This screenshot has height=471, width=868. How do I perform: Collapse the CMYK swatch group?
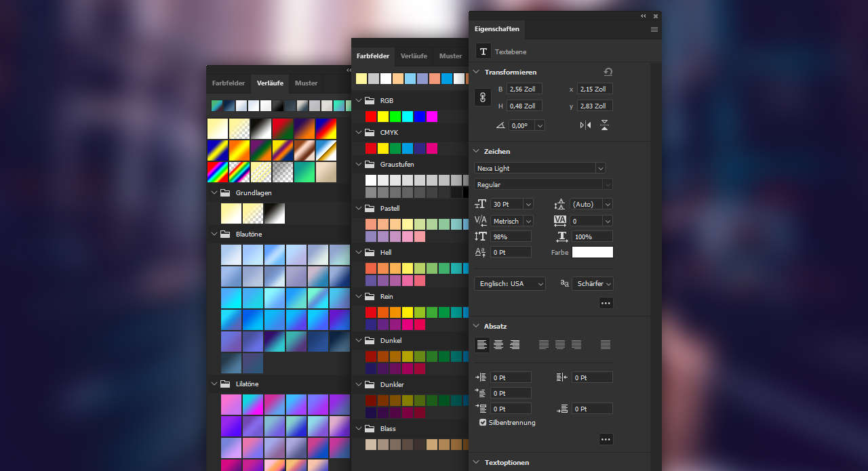359,132
